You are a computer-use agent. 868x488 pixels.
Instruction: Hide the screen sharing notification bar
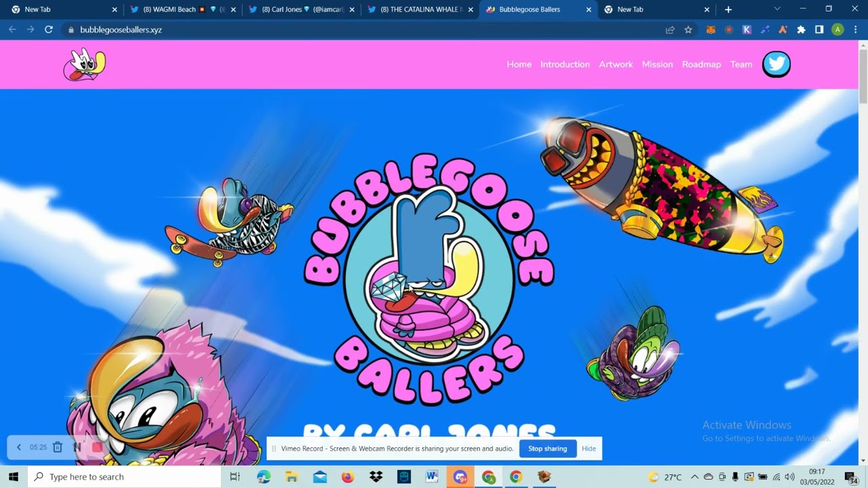click(589, 449)
